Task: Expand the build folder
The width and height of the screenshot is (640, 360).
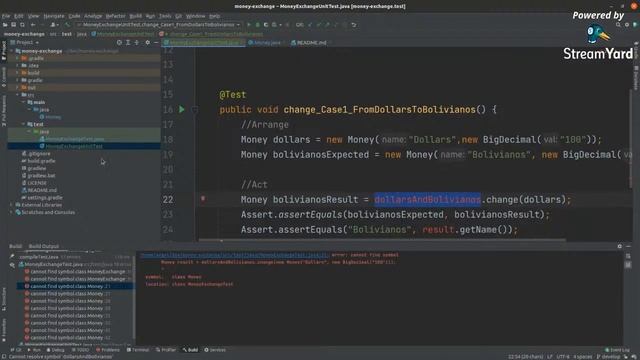Action: [x=18, y=73]
